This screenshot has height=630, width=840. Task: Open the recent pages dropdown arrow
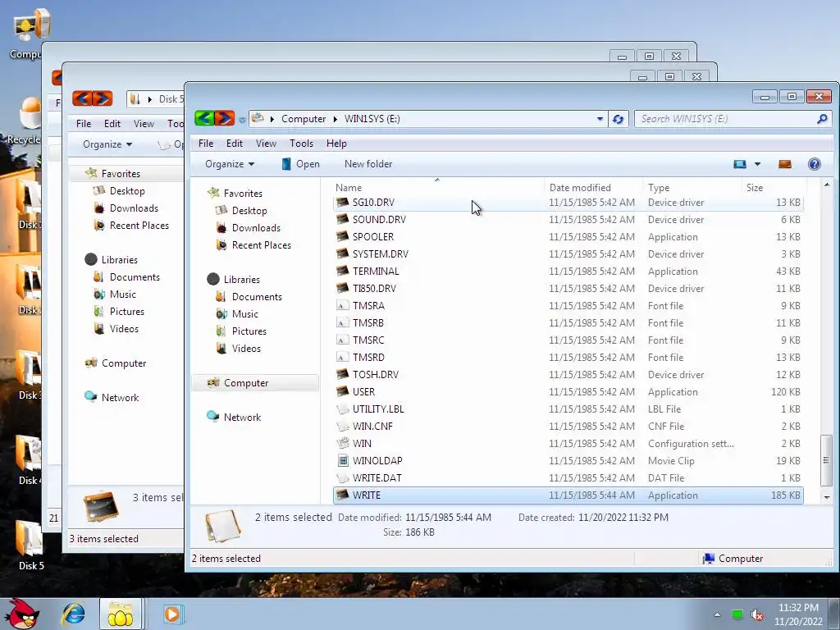pyautogui.click(x=242, y=119)
